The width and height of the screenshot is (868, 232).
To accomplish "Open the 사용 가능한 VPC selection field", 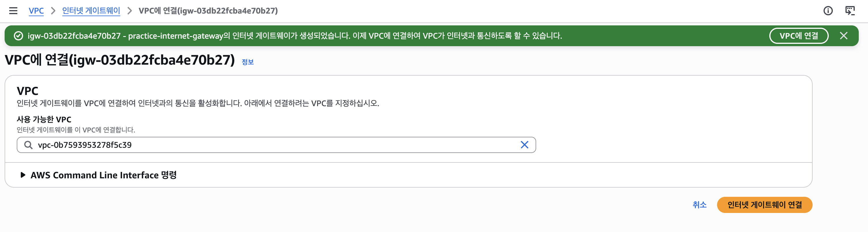I will (x=276, y=145).
